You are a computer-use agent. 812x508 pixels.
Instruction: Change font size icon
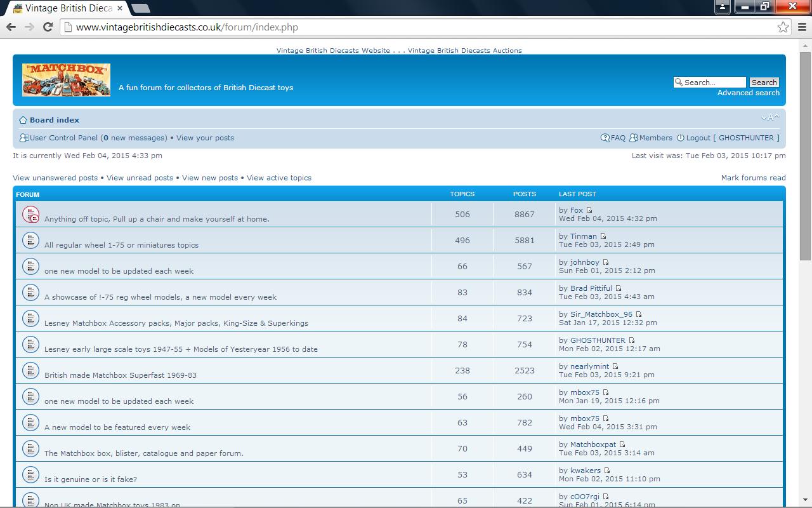click(770, 117)
